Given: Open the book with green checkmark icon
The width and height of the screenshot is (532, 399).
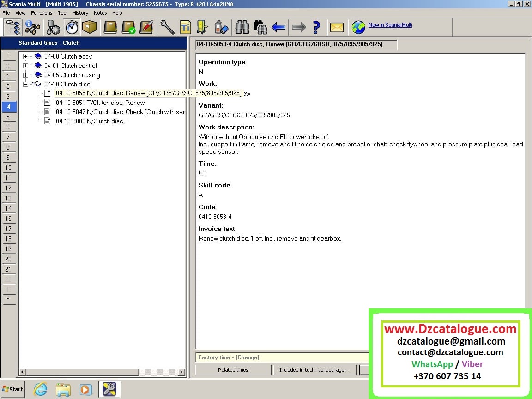Looking at the screenshot, I should pyautogui.click(x=128, y=28).
